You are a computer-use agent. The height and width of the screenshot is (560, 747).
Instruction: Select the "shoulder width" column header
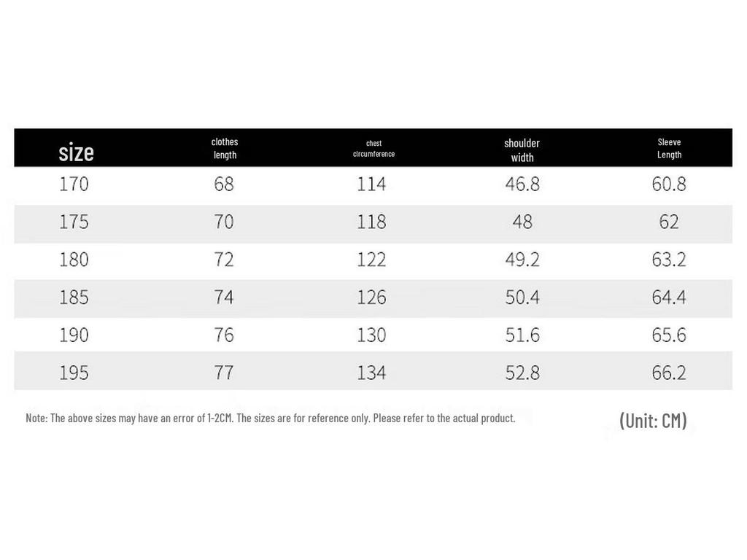pyautogui.click(x=522, y=150)
